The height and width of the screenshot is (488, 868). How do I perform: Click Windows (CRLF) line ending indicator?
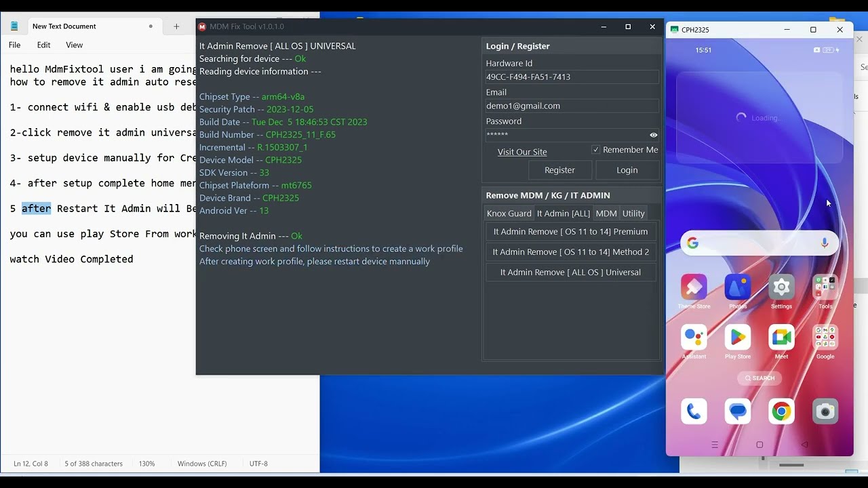coord(202,464)
